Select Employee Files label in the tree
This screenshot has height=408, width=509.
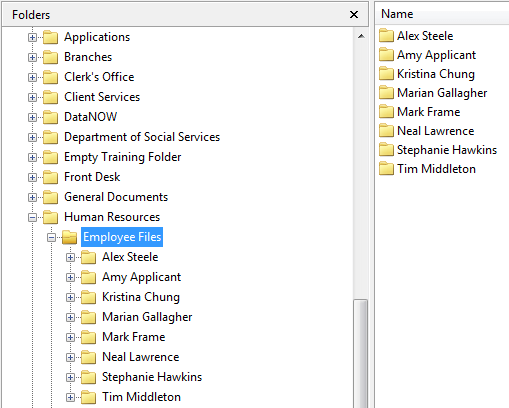pyautogui.click(x=122, y=237)
